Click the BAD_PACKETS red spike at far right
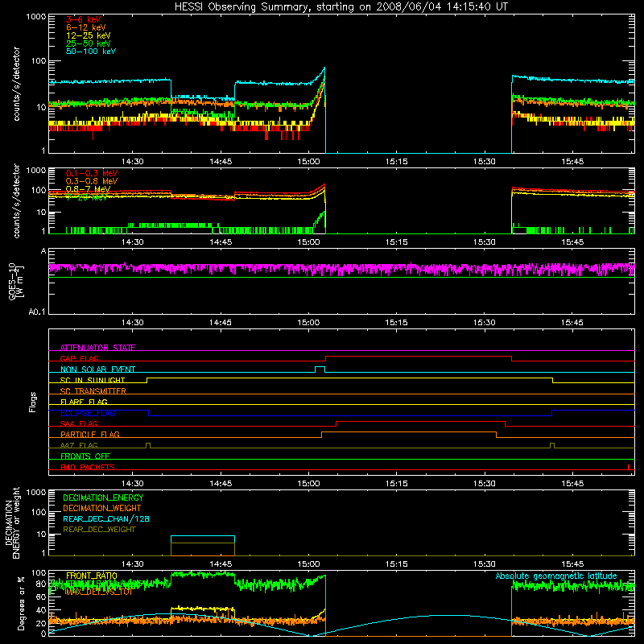Screen dimensions: 644x644 [629, 467]
